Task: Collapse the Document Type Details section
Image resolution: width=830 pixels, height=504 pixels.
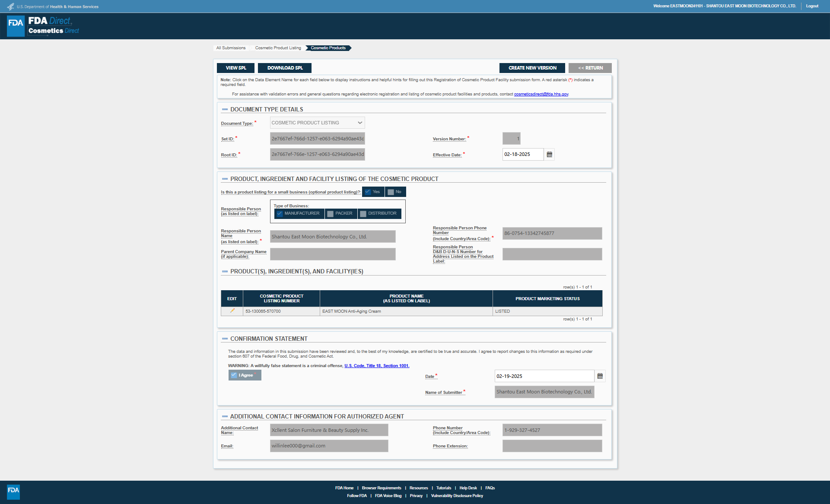Action: pos(225,110)
